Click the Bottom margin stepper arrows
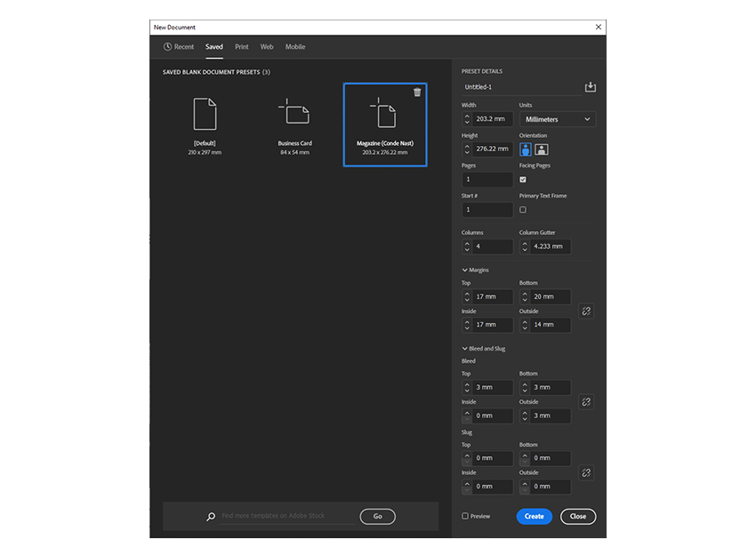The width and height of the screenshot is (756, 556). coord(525,296)
